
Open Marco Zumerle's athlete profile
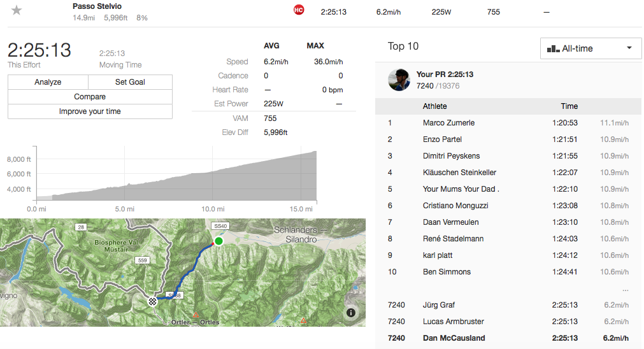(448, 123)
